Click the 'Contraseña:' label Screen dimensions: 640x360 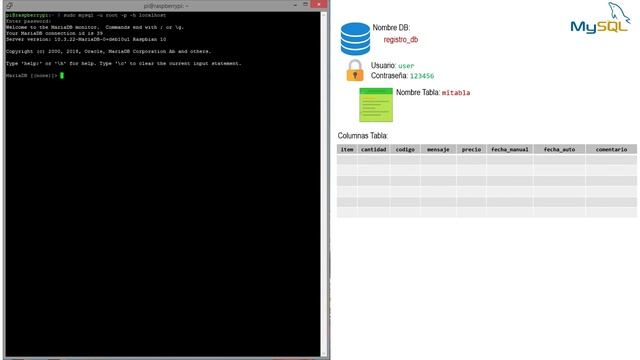point(389,76)
